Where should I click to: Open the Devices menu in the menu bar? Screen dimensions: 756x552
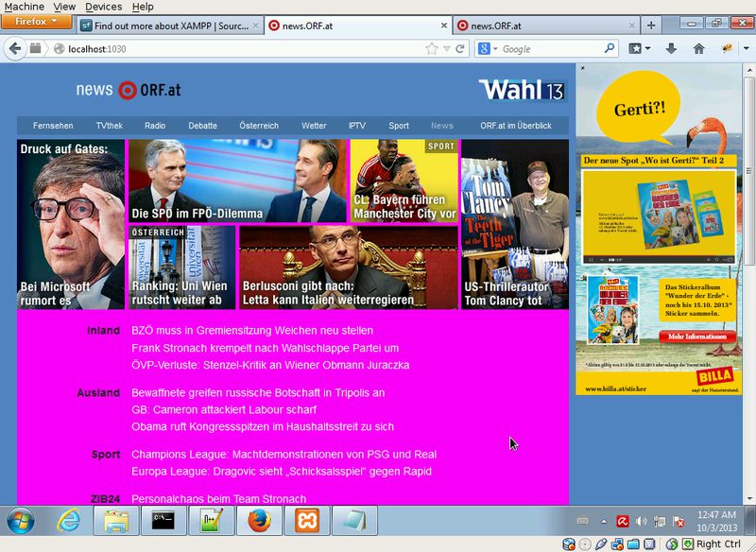pos(103,7)
